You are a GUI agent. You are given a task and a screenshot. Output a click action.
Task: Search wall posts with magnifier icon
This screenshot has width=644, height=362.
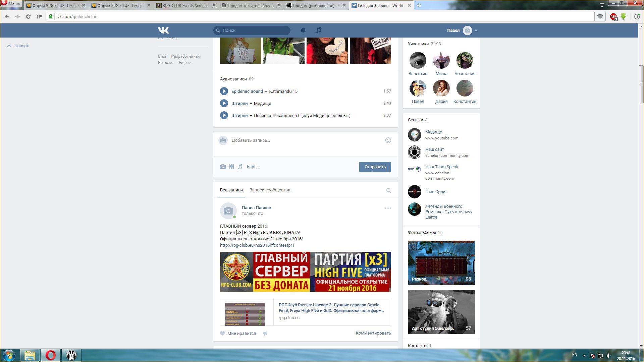388,190
